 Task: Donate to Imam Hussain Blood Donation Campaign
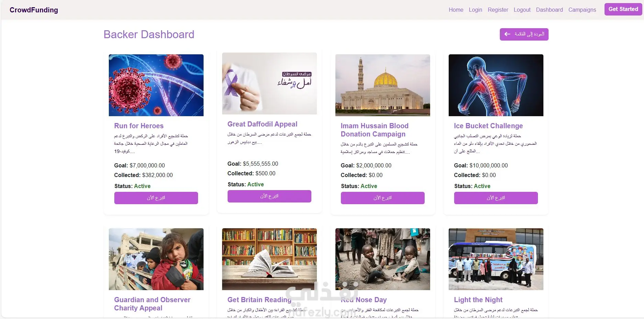(x=383, y=198)
